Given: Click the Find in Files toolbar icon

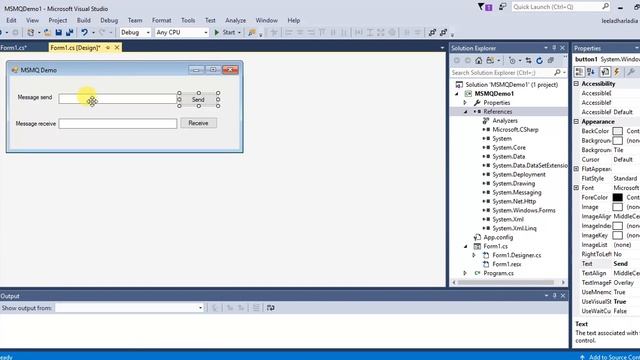Looking at the screenshot, I should click(x=252, y=32).
